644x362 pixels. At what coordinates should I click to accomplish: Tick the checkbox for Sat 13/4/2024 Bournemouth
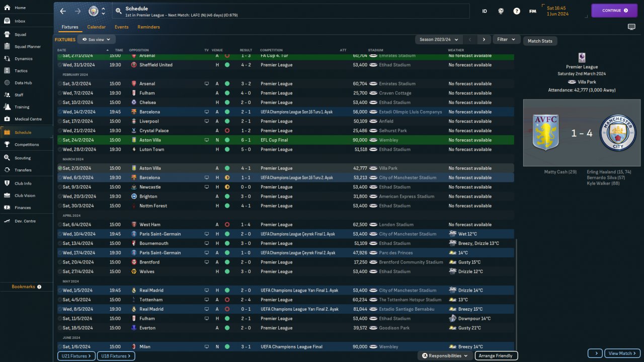coord(60,243)
